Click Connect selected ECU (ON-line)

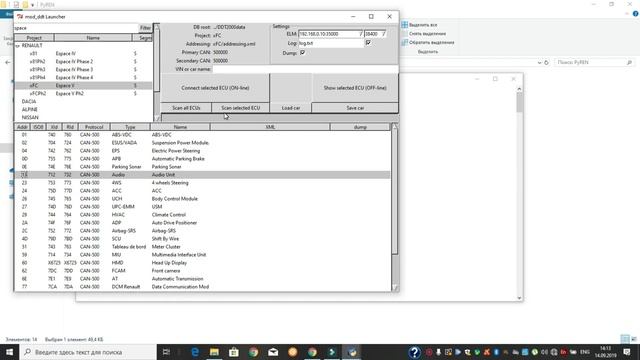215,88
